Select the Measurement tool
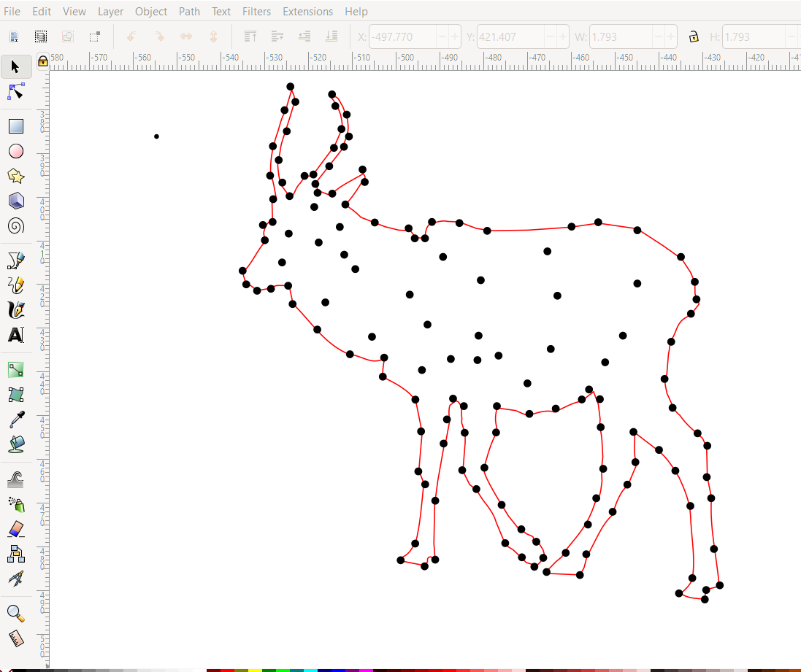This screenshot has width=801, height=672. point(15,638)
